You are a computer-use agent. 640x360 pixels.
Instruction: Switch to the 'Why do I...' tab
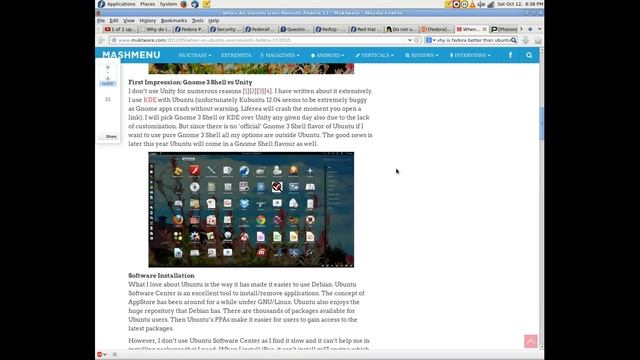pyautogui.click(x=155, y=29)
